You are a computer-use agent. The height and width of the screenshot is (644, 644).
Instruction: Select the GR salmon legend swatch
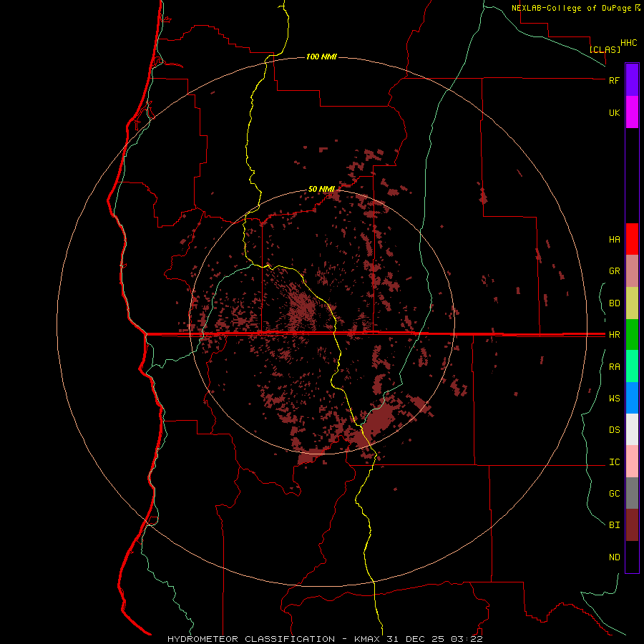[x=632, y=270]
